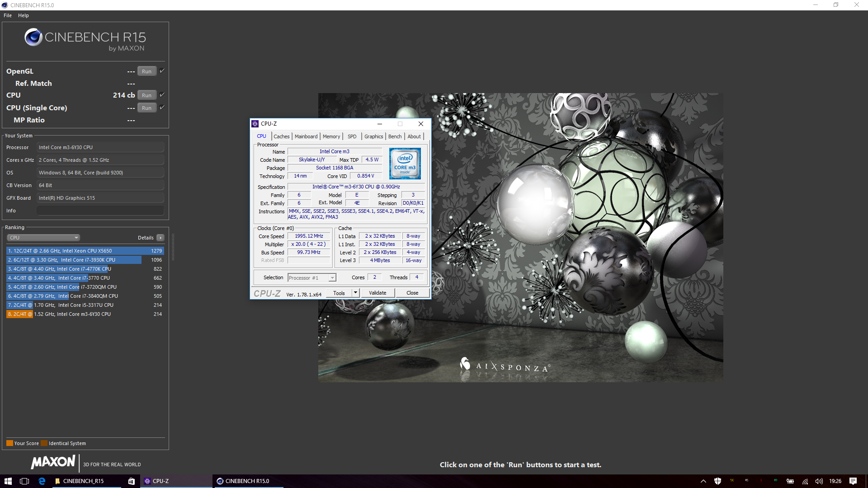Click the Tools button in CPU-Z
The width and height of the screenshot is (868, 488).
point(339,293)
